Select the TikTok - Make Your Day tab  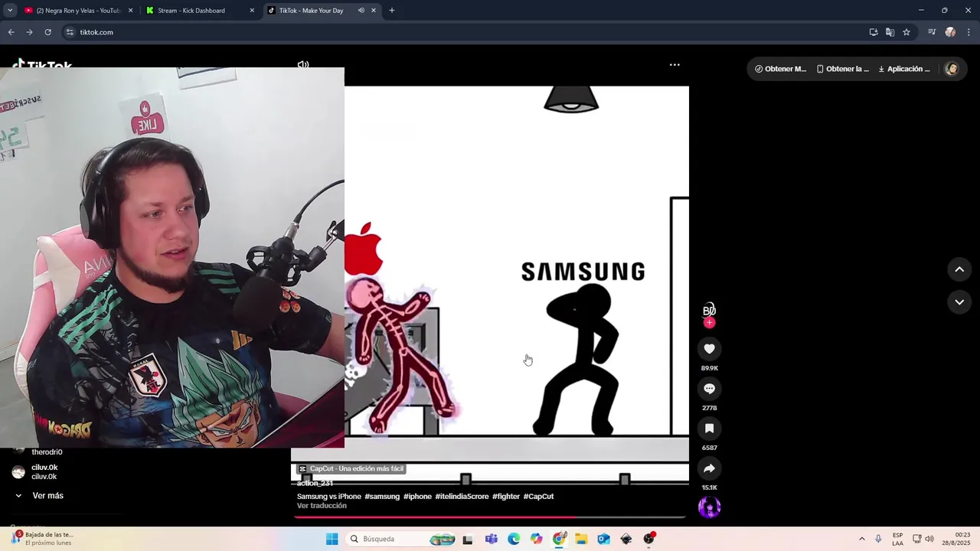pyautogui.click(x=312, y=11)
